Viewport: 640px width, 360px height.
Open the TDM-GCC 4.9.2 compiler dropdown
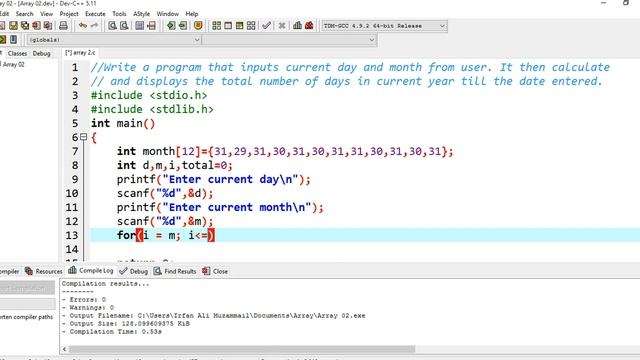384,26
